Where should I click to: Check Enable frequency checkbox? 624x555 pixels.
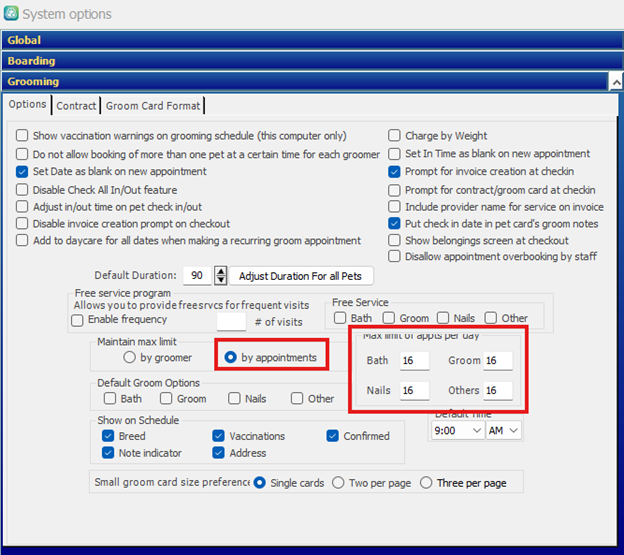click(77, 320)
